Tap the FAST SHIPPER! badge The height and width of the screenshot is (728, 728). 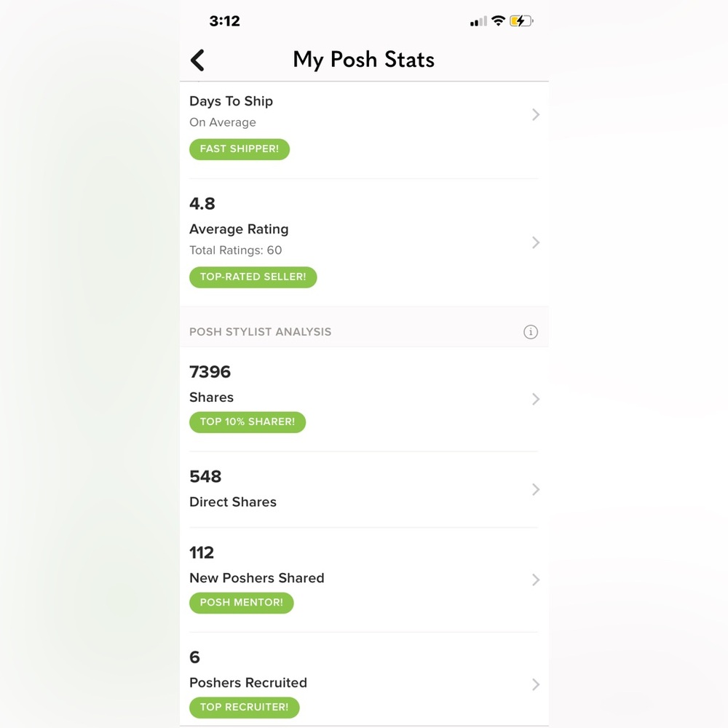(x=240, y=149)
